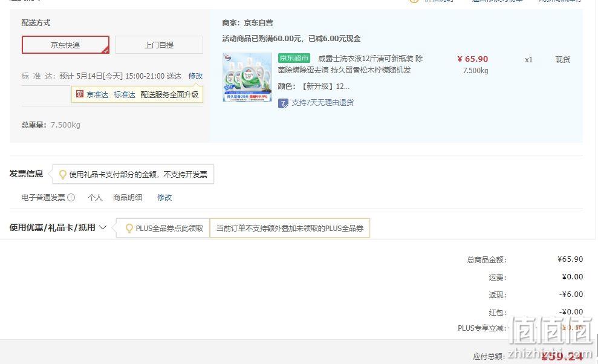Open the laundry detergent product thumbnail
The width and height of the screenshot is (598, 364).
[247, 77]
